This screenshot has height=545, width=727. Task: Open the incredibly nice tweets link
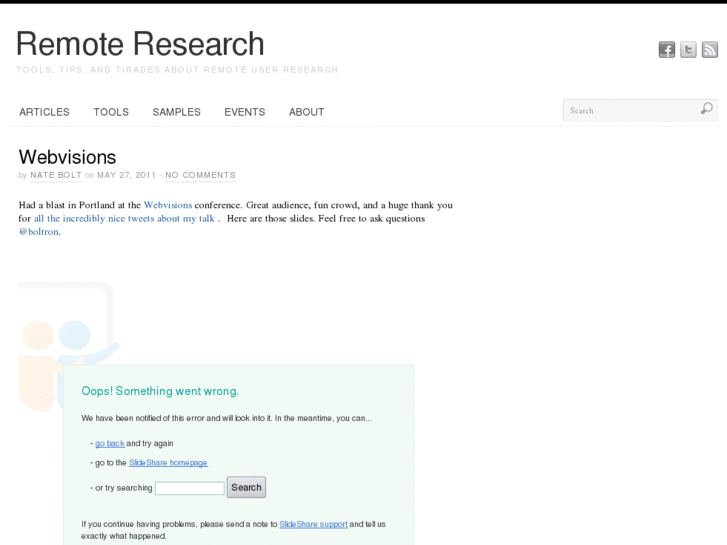click(124, 218)
